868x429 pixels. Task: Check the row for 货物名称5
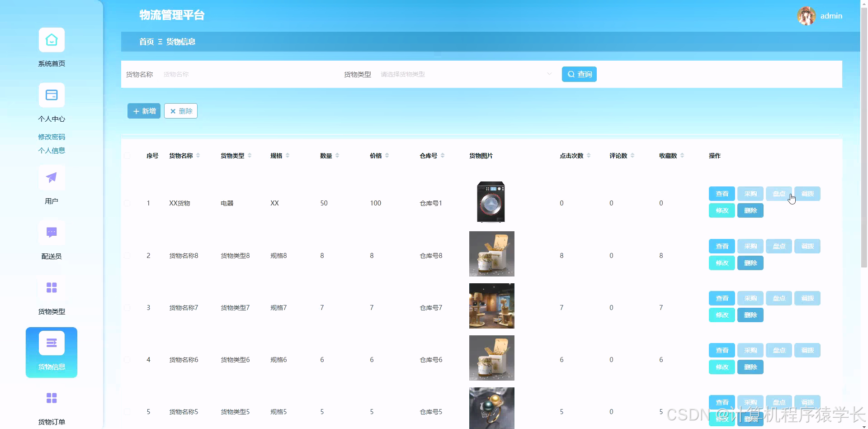(127, 412)
